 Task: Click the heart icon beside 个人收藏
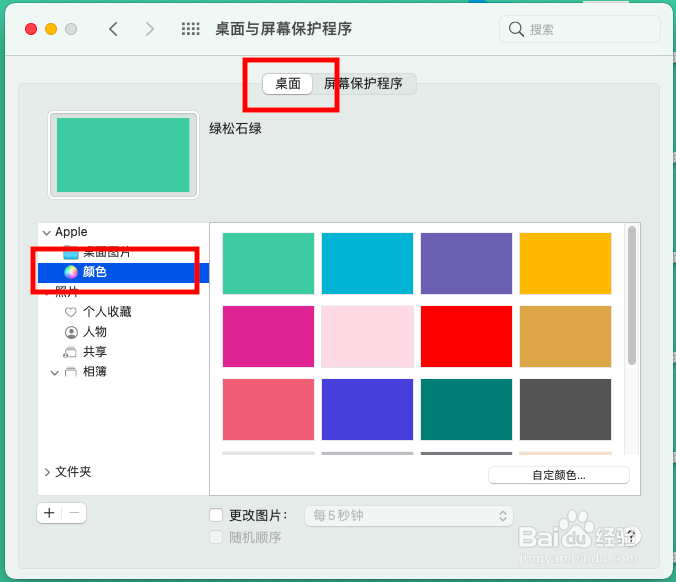71,312
